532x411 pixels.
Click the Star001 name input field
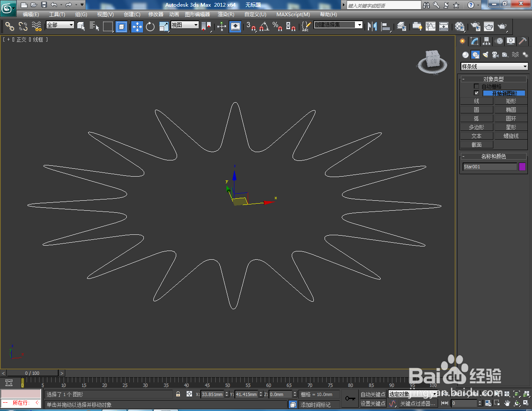pyautogui.click(x=490, y=166)
